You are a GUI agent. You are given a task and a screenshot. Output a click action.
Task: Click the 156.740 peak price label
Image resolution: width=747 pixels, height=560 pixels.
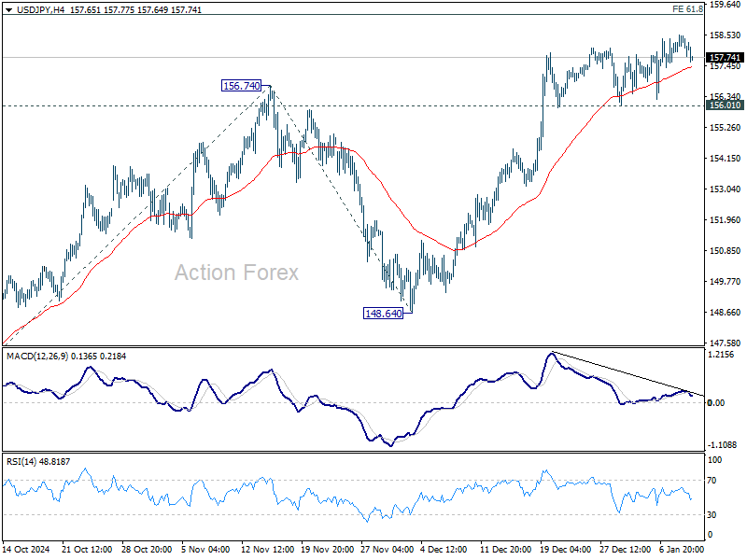point(242,86)
